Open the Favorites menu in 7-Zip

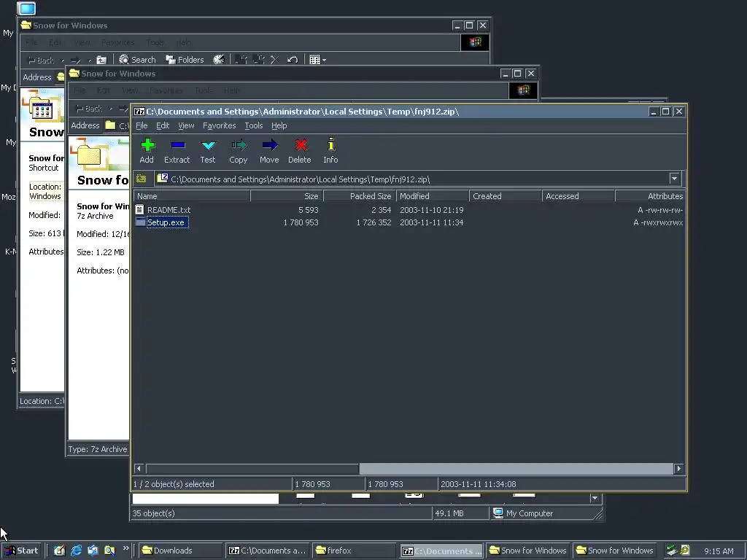pos(219,125)
